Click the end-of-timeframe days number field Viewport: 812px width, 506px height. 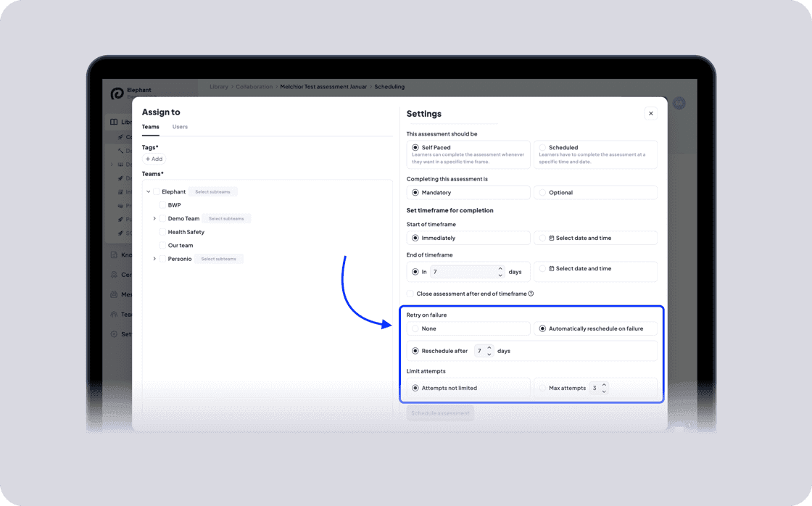tap(463, 272)
